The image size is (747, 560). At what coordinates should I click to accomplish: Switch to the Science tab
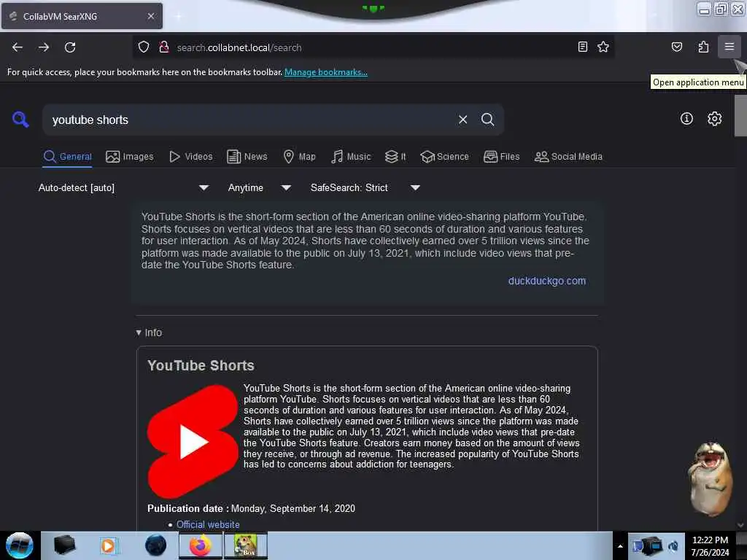(x=444, y=157)
